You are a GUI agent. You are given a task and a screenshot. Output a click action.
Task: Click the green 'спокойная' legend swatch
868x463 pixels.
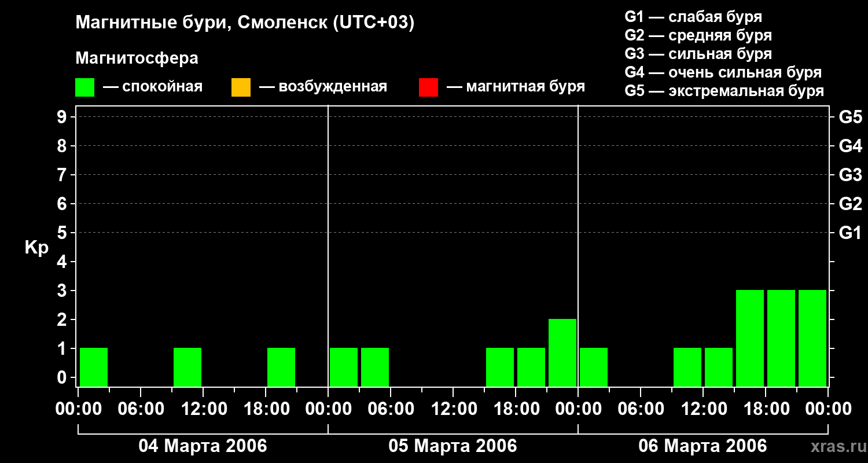[x=84, y=87]
